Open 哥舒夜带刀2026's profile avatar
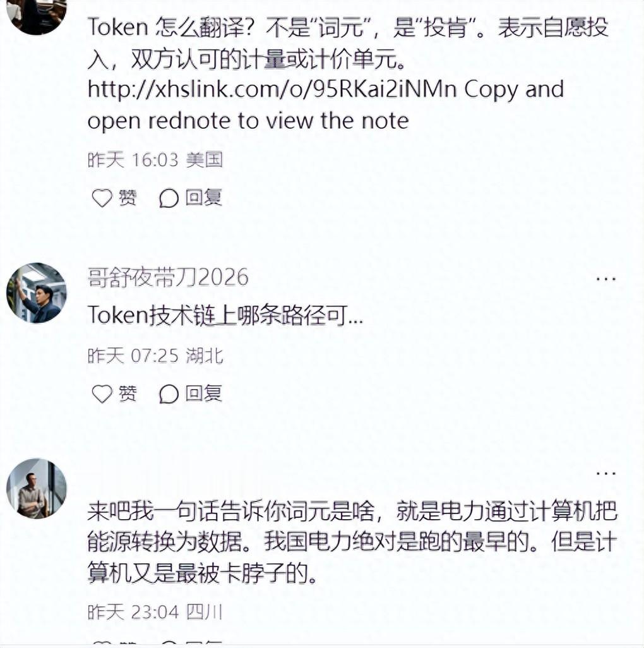 [37, 292]
